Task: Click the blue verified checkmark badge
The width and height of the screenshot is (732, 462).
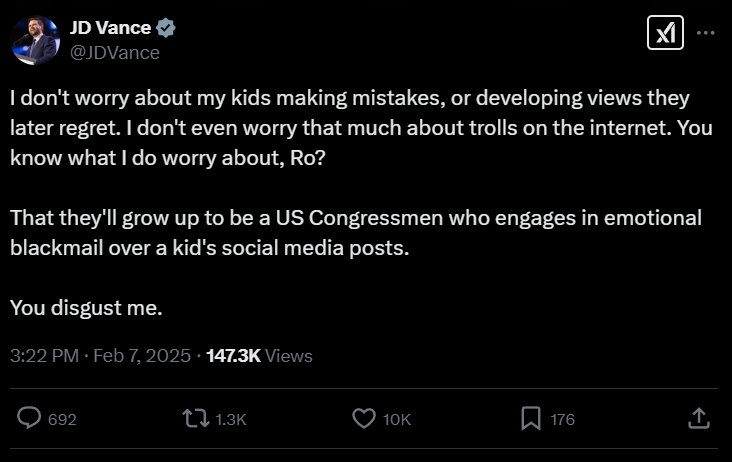Action: 166,28
